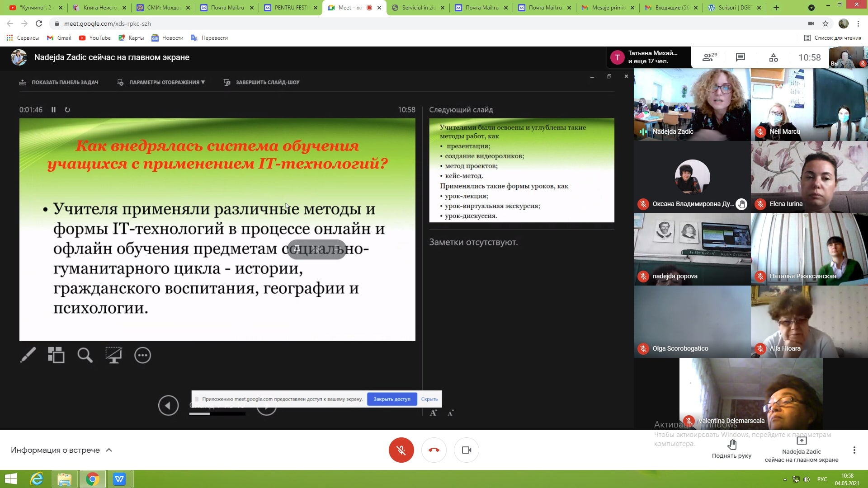Click the raise hand icon

coord(731,445)
